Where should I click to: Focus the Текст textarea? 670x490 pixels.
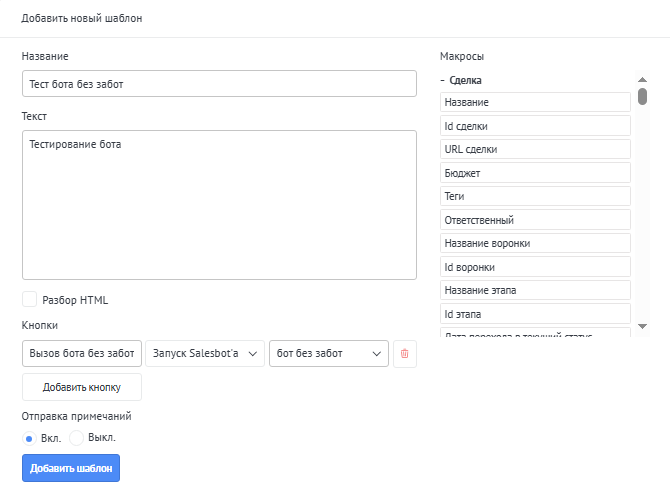219,205
